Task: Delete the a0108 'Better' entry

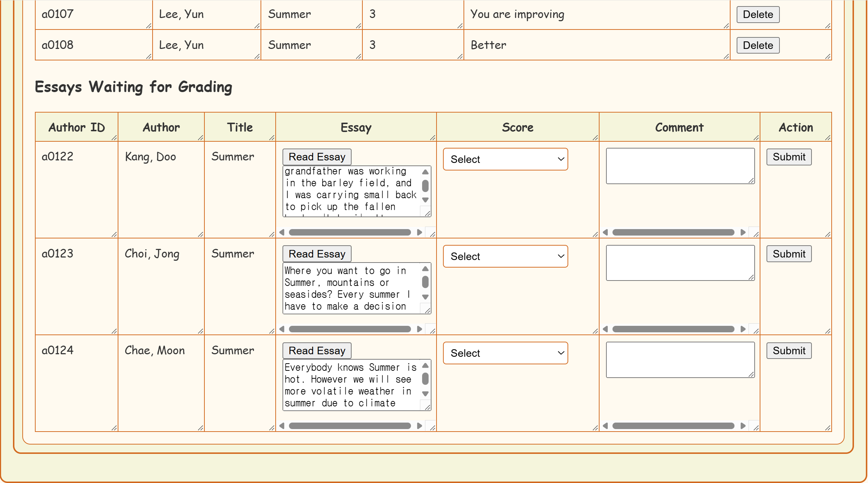Action: (x=758, y=45)
